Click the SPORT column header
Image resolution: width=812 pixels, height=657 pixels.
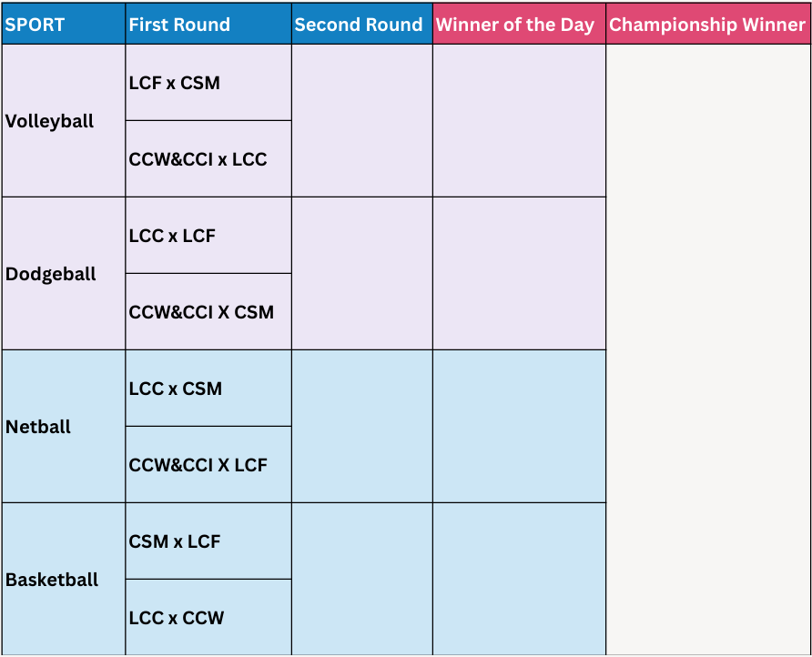coord(64,25)
